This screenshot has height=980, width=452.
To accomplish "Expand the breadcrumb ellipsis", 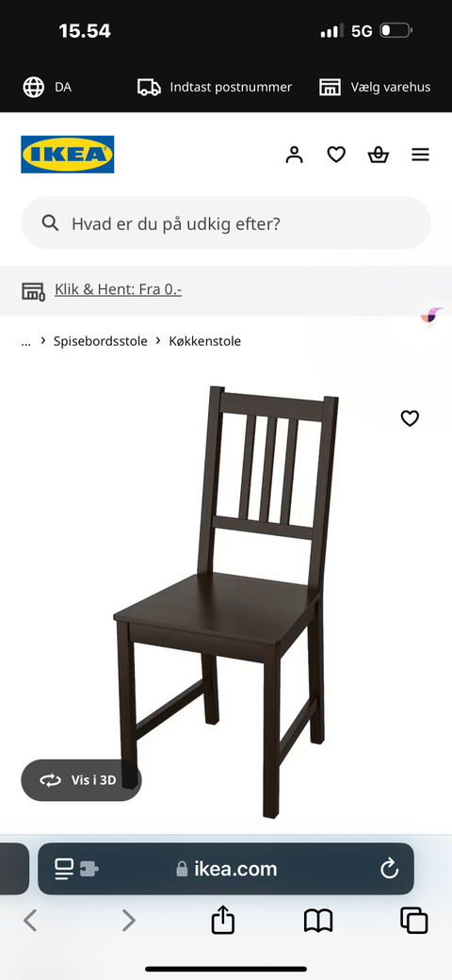I will [x=25, y=341].
